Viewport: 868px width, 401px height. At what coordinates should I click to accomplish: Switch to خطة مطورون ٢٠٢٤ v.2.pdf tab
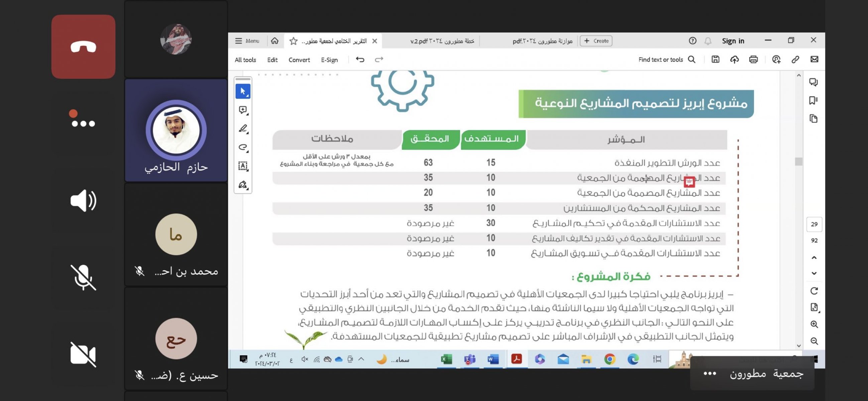click(x=442, y=41)
